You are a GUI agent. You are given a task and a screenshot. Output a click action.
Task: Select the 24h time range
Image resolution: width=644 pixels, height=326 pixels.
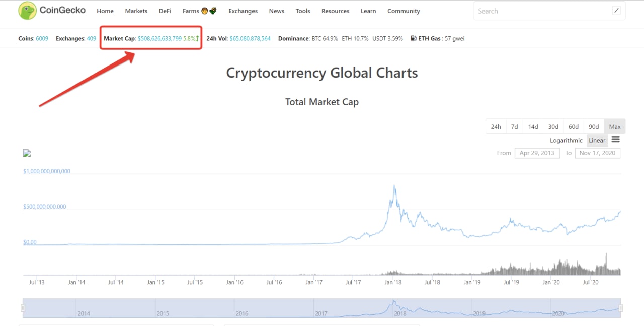click(496, 126)
